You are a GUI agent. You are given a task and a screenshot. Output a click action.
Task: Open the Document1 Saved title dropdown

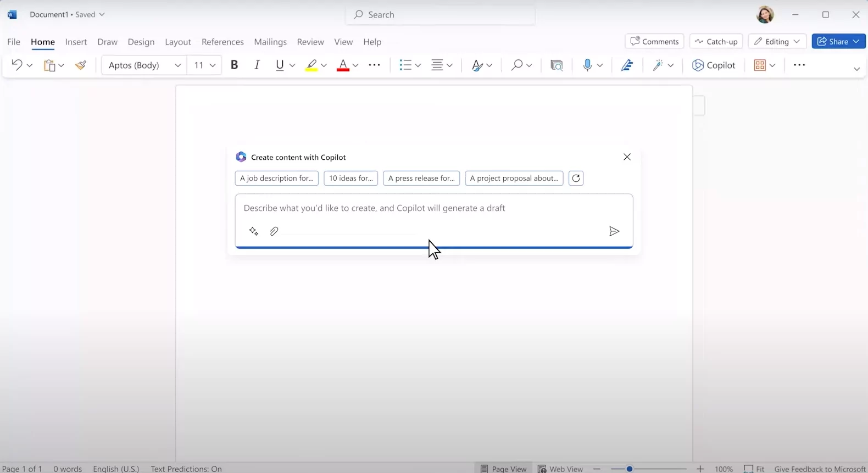tap(67, 15)
